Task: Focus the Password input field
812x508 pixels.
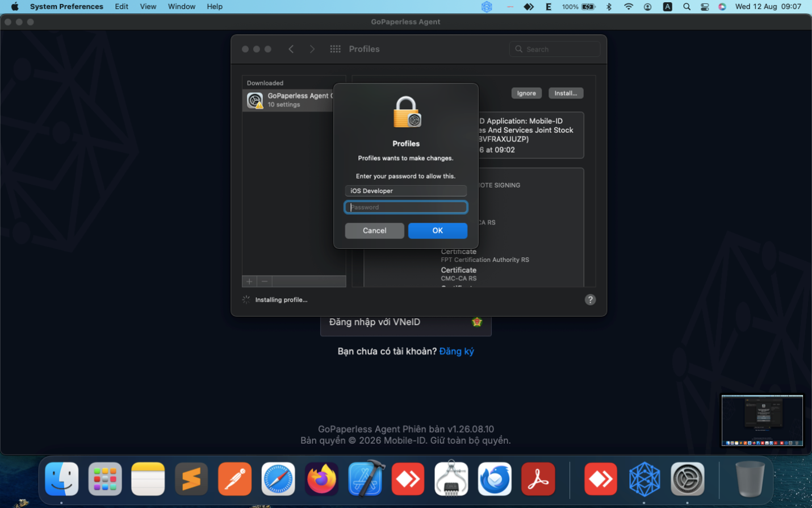Action: coord(405,207)
